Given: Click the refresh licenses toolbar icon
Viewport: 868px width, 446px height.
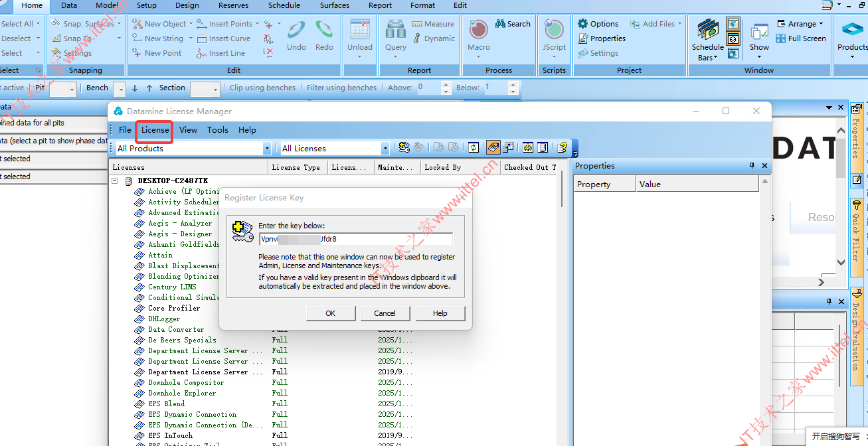Looking at the screenshot, I should [474, 147].
